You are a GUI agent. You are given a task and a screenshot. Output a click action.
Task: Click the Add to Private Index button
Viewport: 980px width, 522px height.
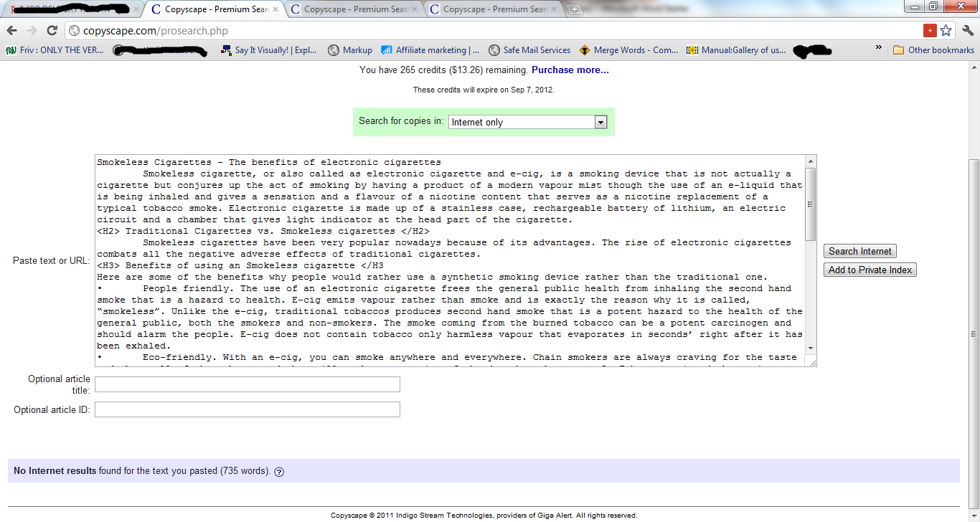[870, 270]
